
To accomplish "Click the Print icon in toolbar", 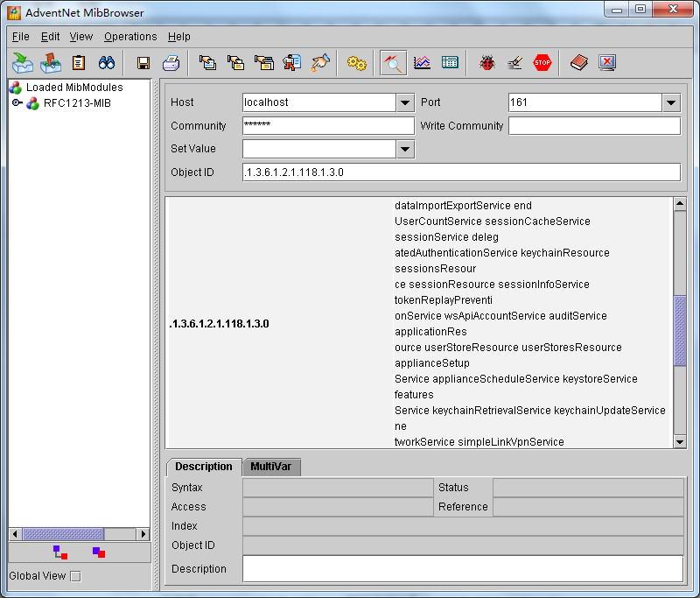I will coord(171,63).
